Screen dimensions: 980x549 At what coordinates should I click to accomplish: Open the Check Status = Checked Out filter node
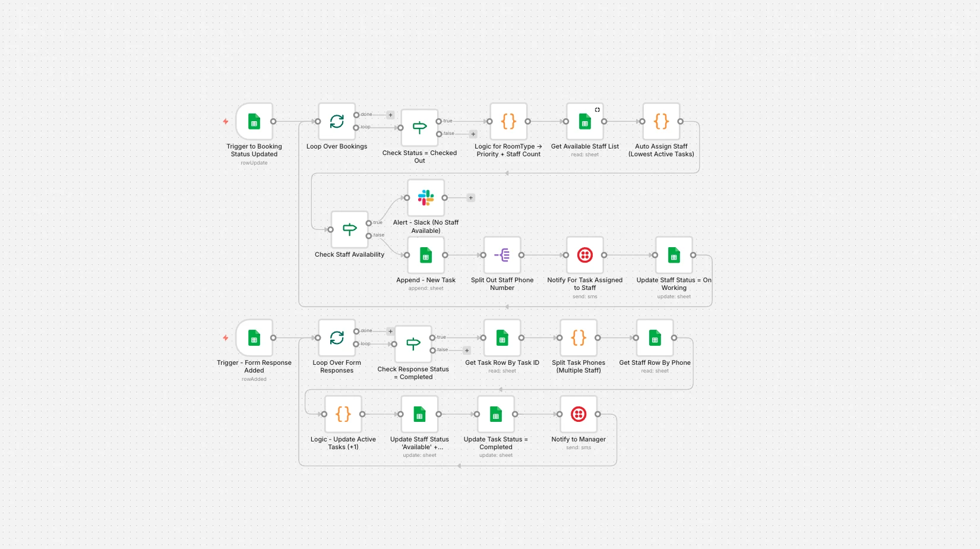pyautogui.click(x=420, y=127)
